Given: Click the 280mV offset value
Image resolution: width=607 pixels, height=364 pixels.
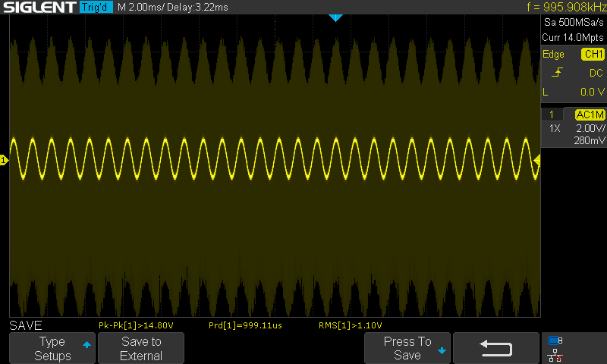Looking at the screenshot, I should pyautogui.click(x=590, y=140).
